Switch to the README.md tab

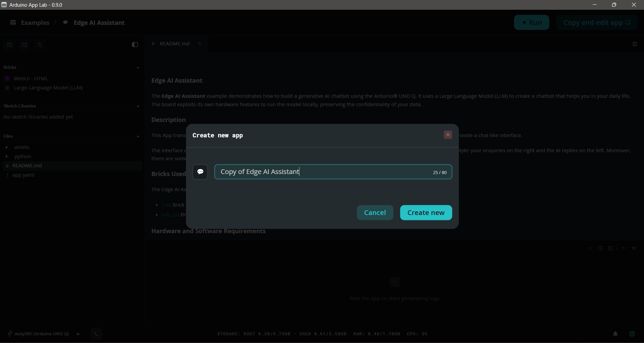175,44
